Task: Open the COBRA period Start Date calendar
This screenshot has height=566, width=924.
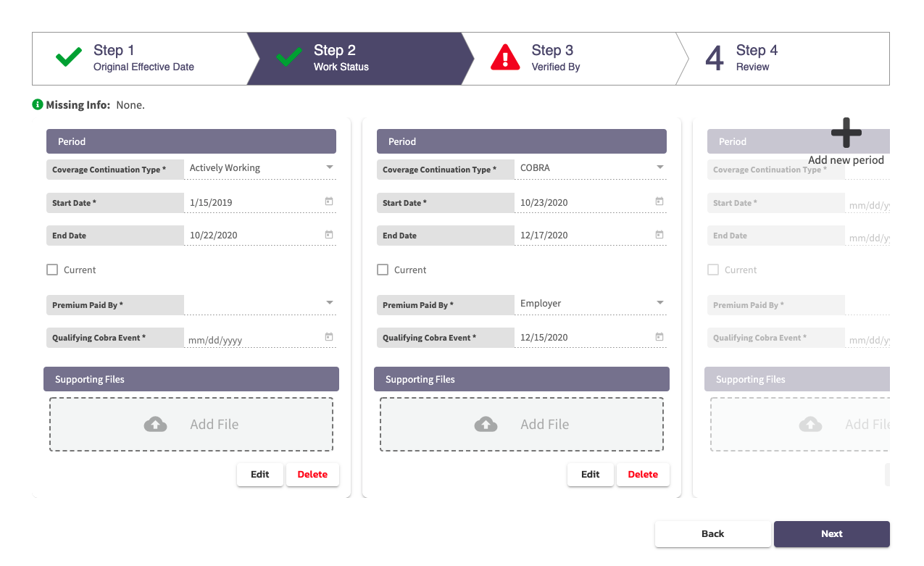Action: [x=659, y=202]
